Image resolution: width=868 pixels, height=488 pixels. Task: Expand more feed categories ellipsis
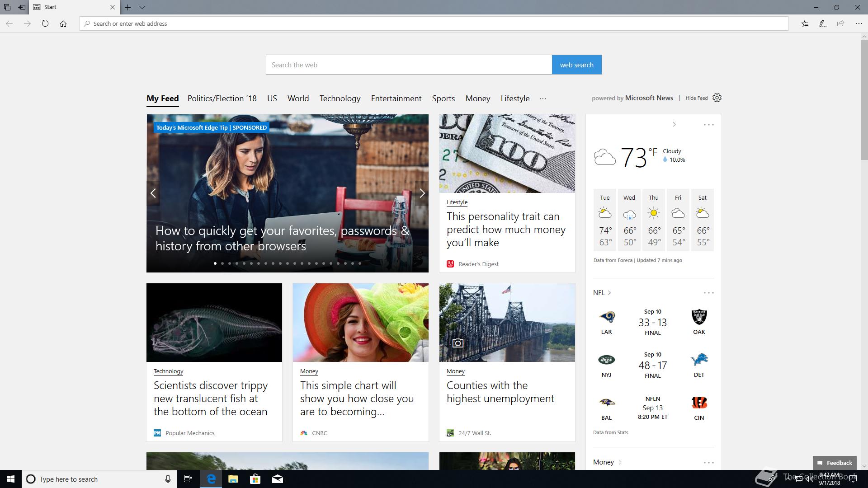pos(542,99)
